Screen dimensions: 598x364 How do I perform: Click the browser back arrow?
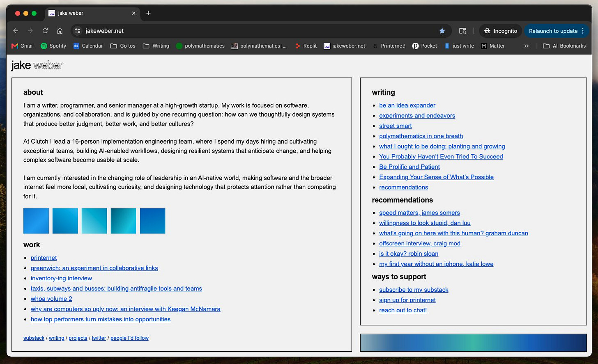(x=16, y=31)
